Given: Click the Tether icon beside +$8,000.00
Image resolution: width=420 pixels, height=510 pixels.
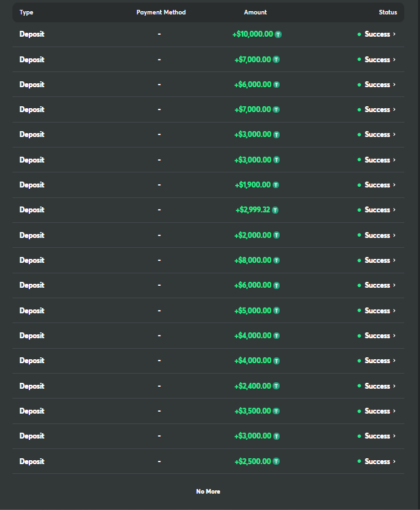Looking at the screenshot, I should pyautogui.click(x=277, y=260).
